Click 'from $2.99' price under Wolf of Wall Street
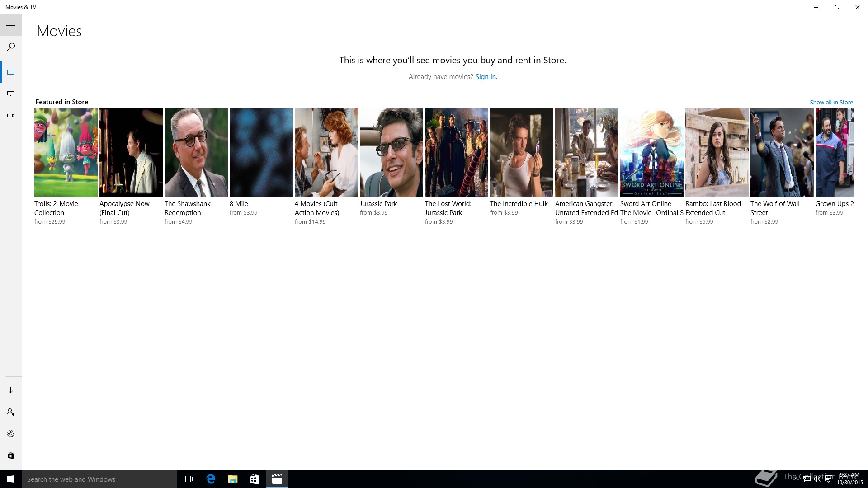This screenshot has height=488, width=868. pyautogui.click(x=764, y=222)
